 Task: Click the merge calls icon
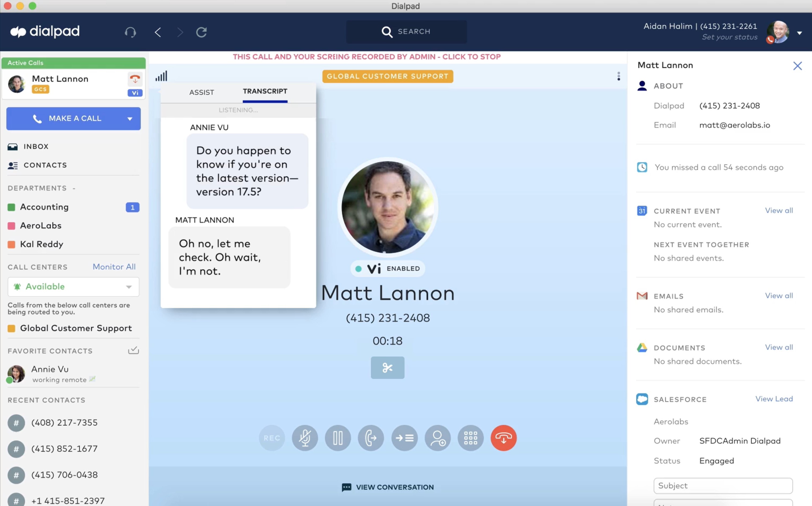404,438
